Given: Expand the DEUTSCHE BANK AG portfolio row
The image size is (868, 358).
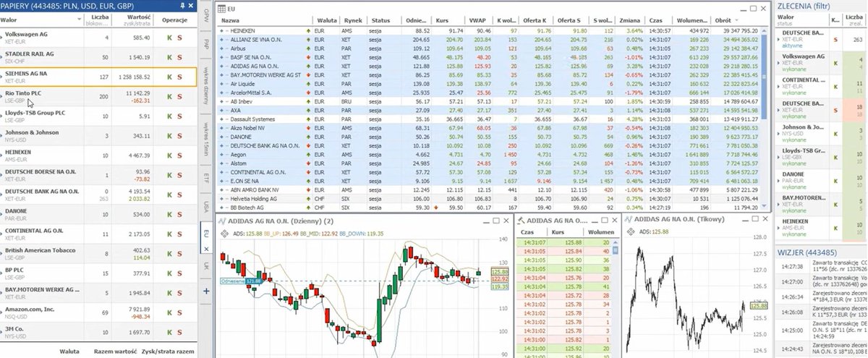Looking at the screenshot, I should [x=2, y=194].
